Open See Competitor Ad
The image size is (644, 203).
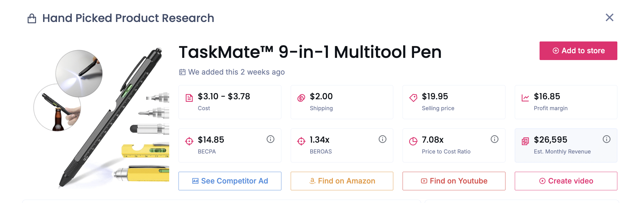point(230,181)
